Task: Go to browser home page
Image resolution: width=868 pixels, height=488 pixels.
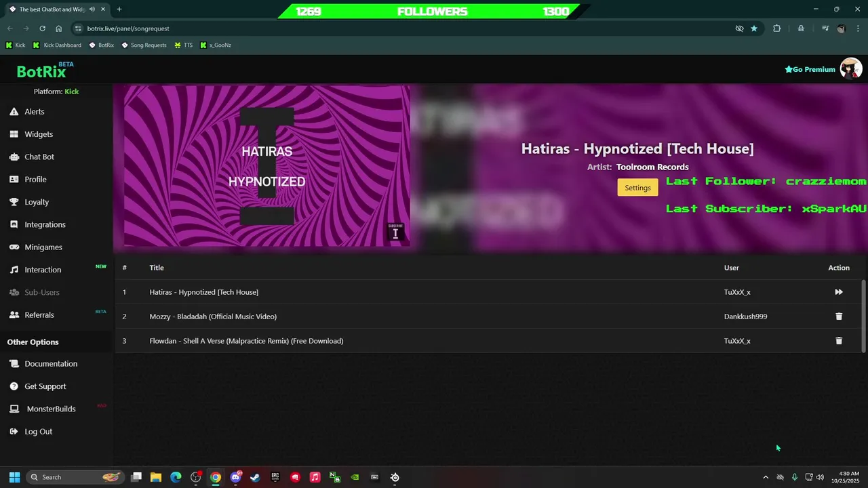Action: pos(58,28)
